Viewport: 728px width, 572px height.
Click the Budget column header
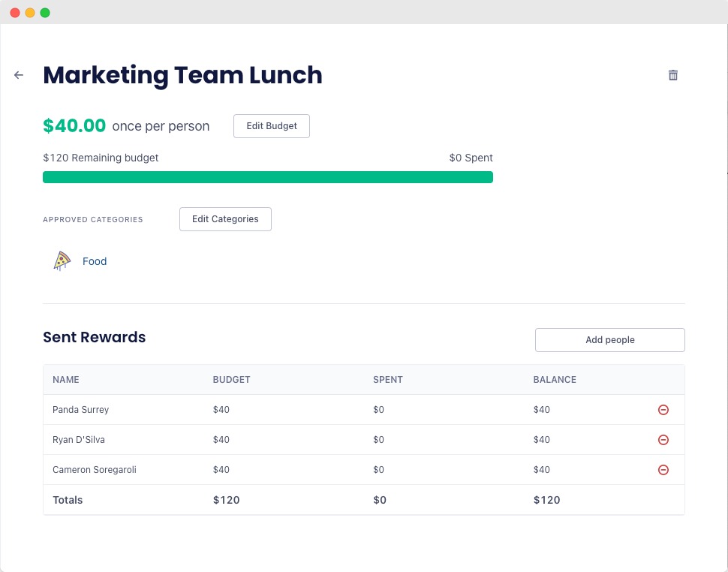coord(231,380)
